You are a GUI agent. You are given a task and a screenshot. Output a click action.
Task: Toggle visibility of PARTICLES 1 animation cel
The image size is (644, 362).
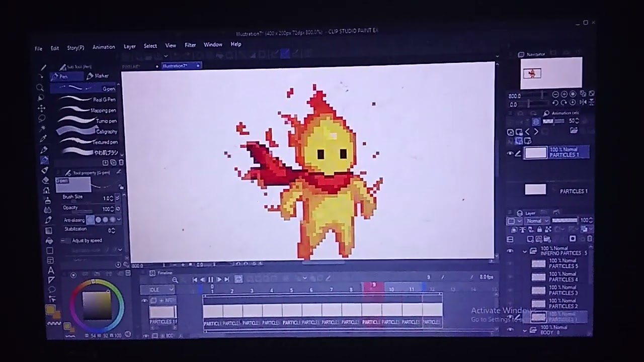point(510,153)
